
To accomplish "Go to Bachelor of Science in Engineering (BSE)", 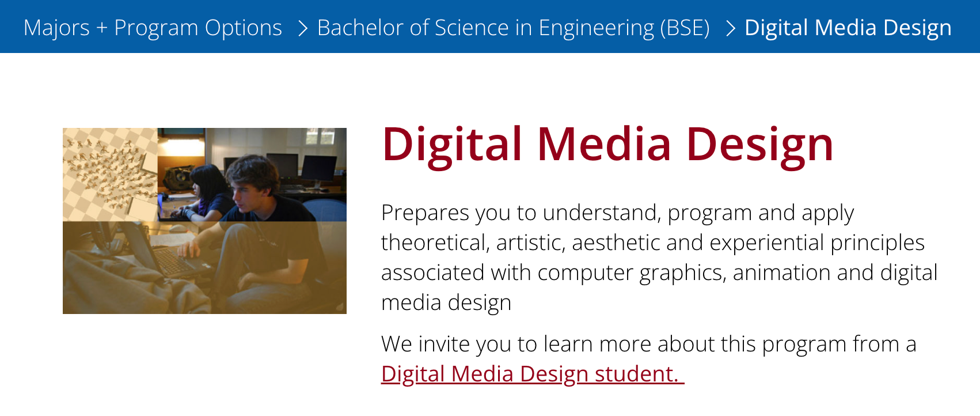I will [x=513, y=28].
